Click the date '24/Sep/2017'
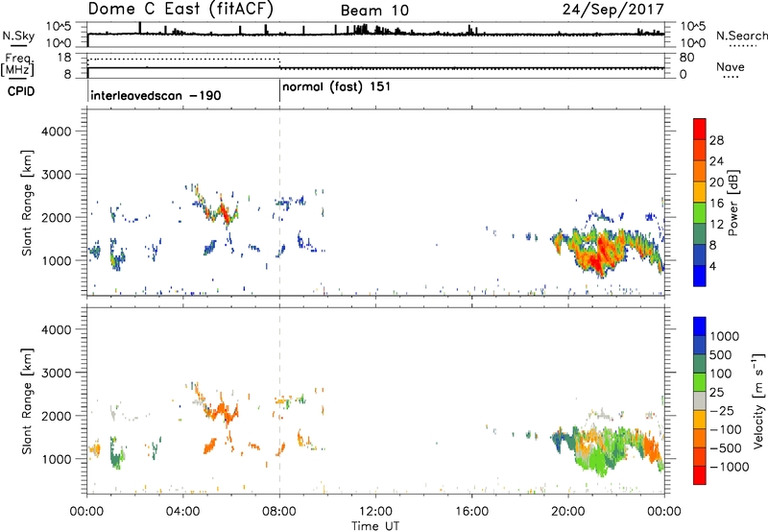 tap(612, 9)
